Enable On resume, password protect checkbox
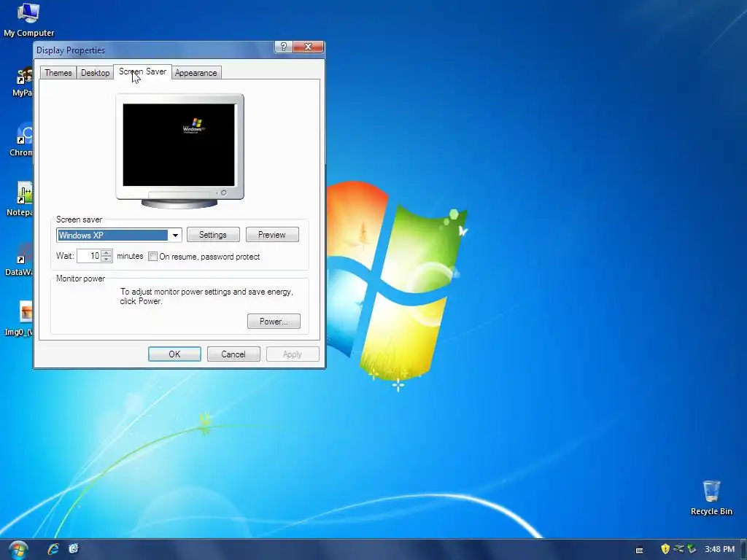The image size is (747, 560). pos(152,257)
